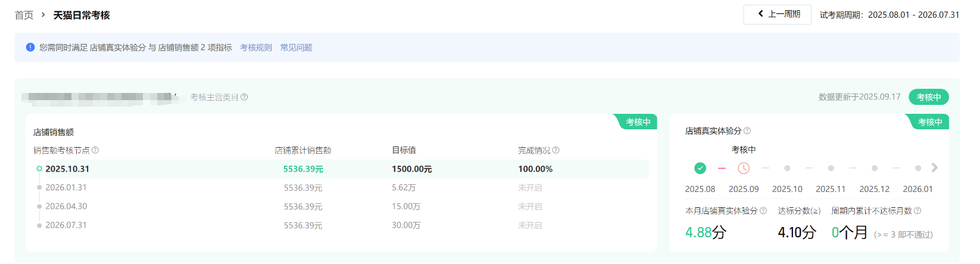The height and width of the screenshot is (264, 980).
Task: Click breadcrumb chevron after 首页
Action: click(x=43, y=15)
